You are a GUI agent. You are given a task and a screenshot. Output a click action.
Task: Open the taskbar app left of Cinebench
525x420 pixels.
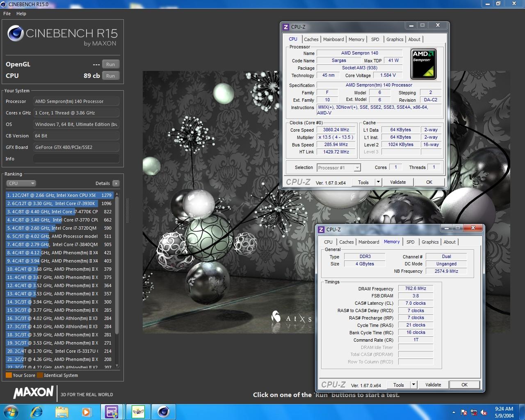point(138,412)
